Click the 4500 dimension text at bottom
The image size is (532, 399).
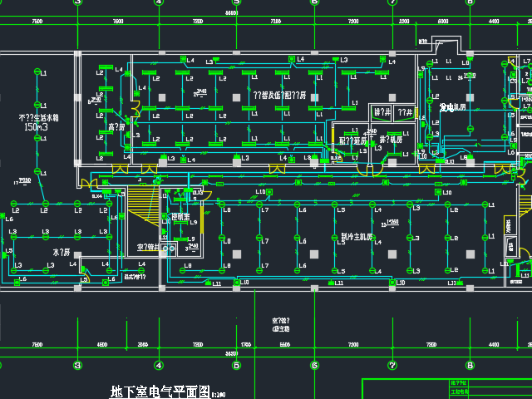pyautogui.click(x=102, y=344)
